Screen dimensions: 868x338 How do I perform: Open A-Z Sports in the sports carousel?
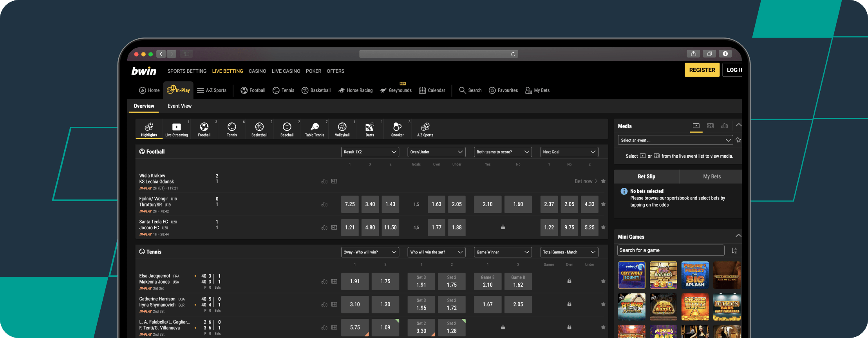coord(425,129)
